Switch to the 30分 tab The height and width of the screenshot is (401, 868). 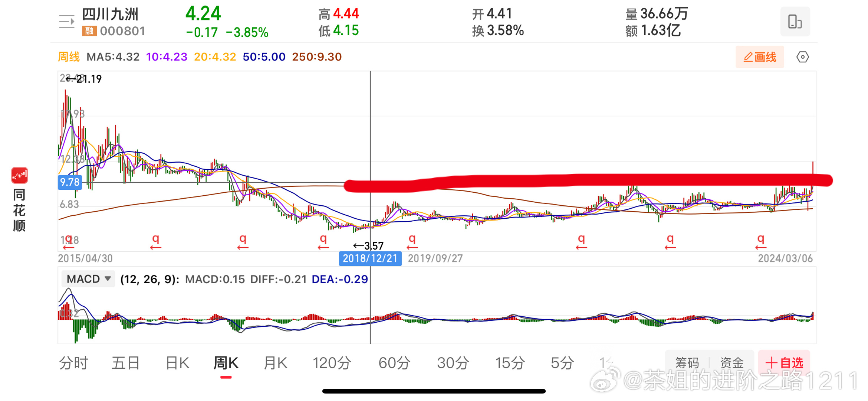(x=453, y=363)
